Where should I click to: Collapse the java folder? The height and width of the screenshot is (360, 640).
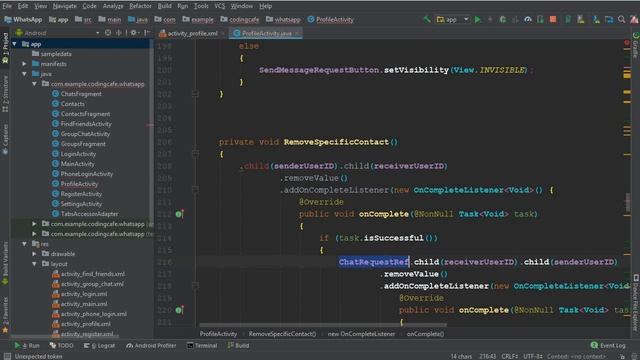click(24, 74)
